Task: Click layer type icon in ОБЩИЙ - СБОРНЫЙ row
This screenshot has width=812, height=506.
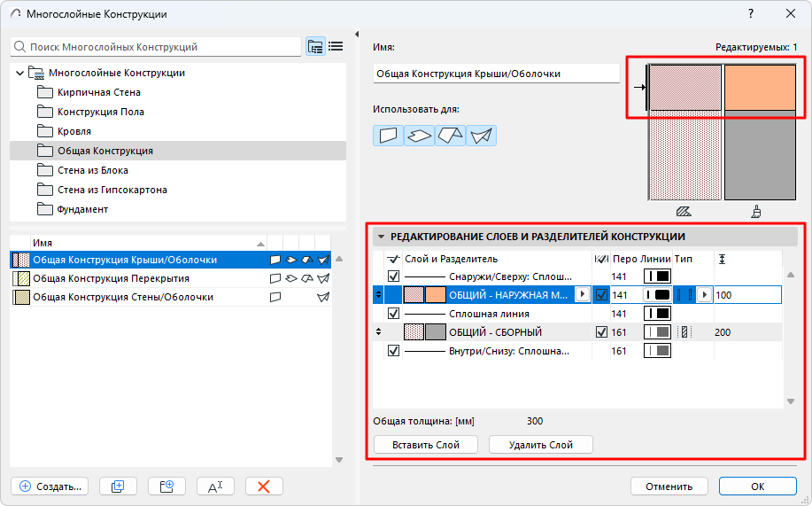Action: coord(684,332)
